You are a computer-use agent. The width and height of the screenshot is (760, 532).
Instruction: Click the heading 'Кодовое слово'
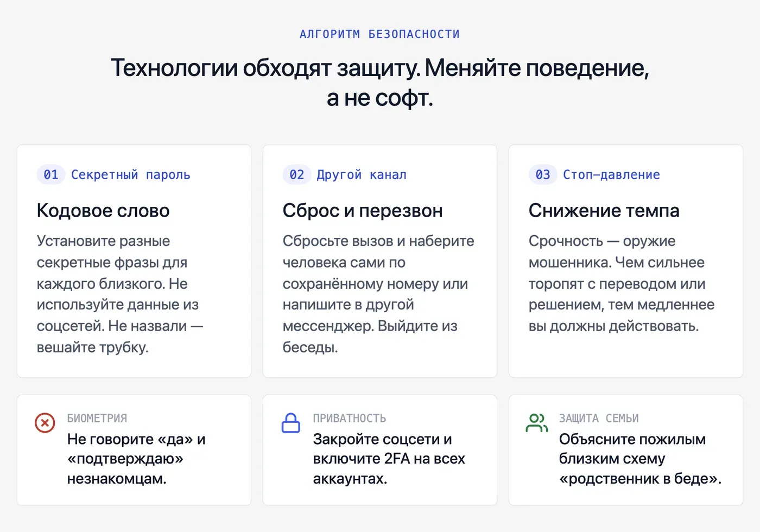pos(103,211)
